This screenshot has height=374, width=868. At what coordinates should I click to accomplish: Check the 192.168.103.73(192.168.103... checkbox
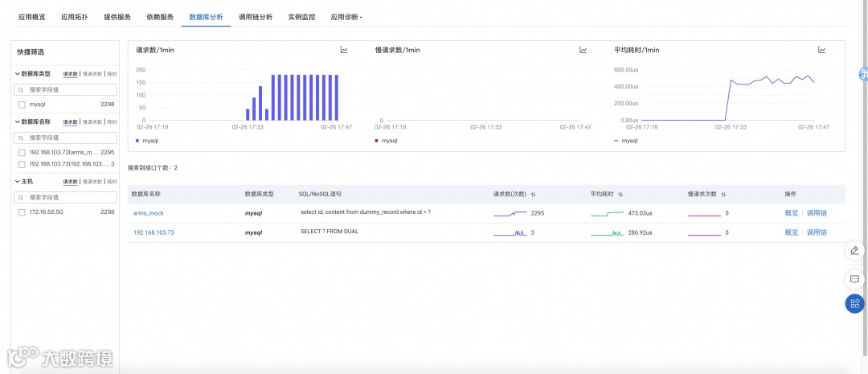(22, 164)
